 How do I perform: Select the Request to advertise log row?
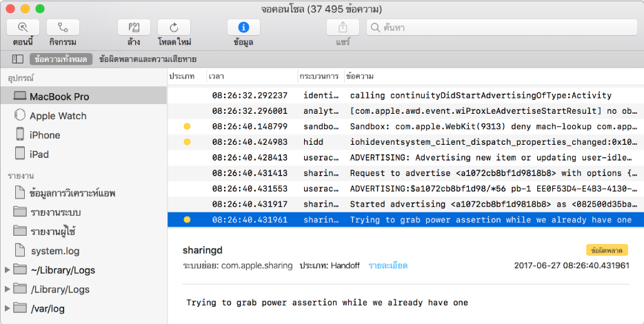[406, 173]
